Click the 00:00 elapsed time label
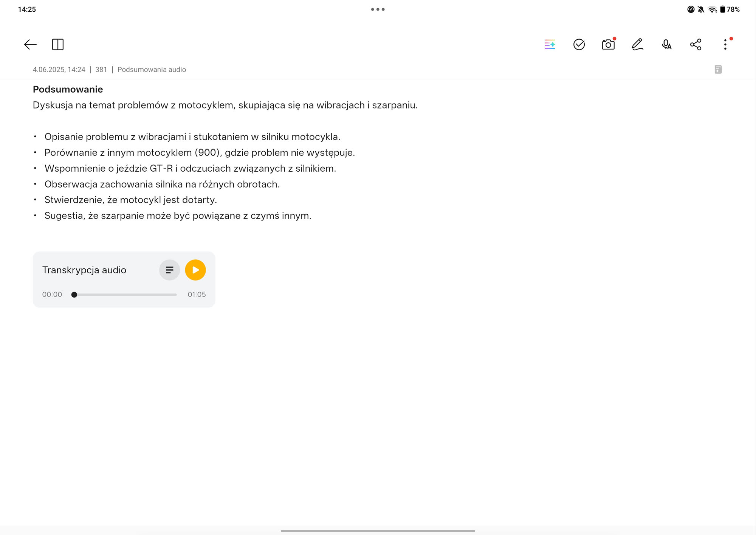Viewport: 756px width, 535px height. coord(52,295)
